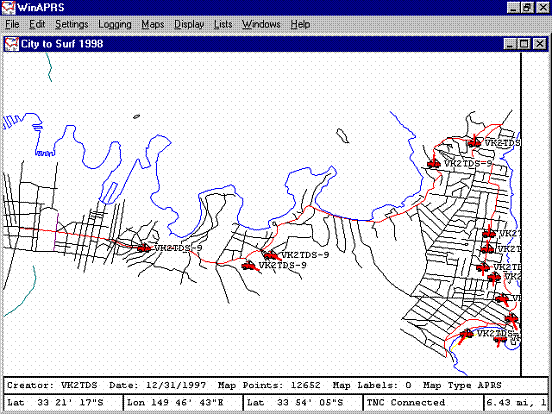Click the lower central VK2TDS-9 map label
This screenshot has width=553, height=414.
point(282,265)
